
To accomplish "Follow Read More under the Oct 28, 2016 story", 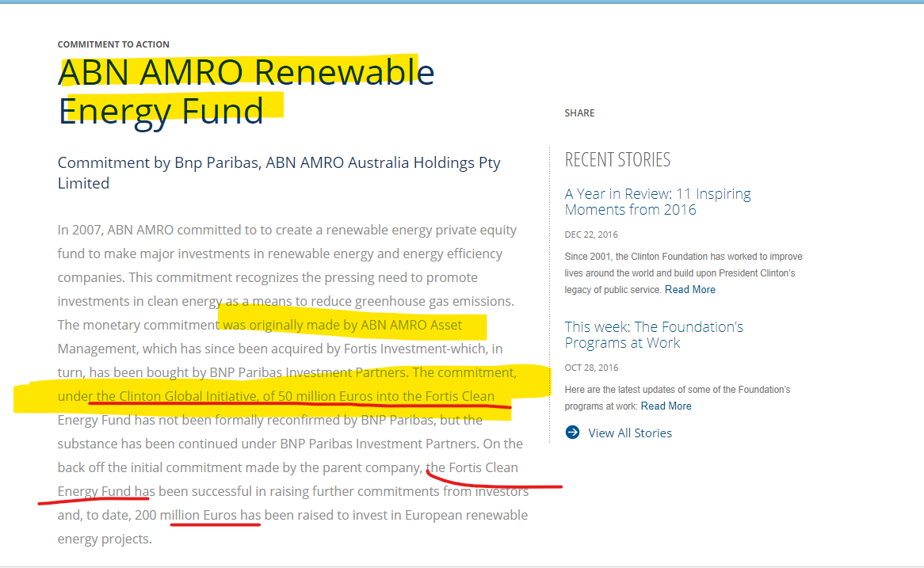I will (666, 406).
